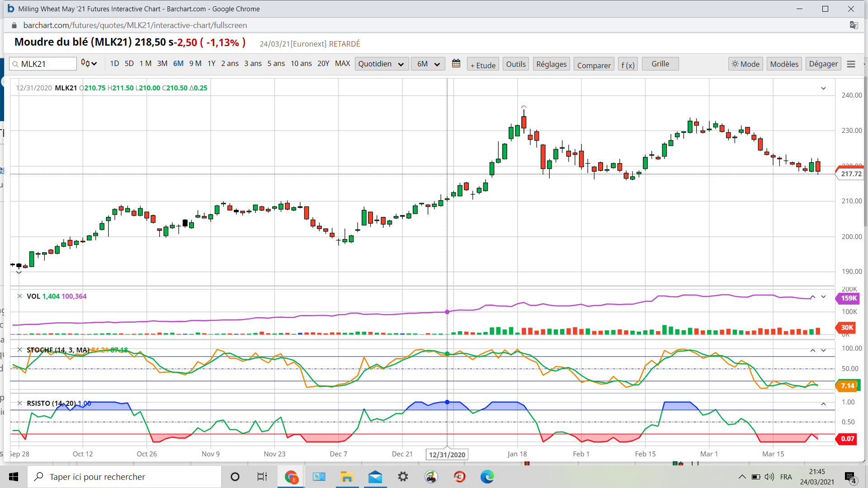The width and height of the screenshot is (868, 488).
Task: Click the + Etude button
Action: (x=483, y=65)
